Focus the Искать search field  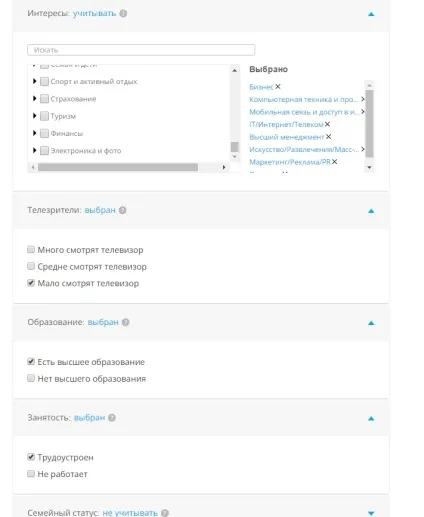click(141, 50)
